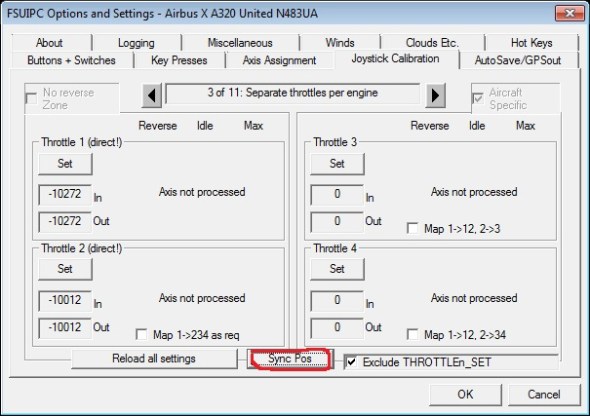Click Throttle 1 Out value field
This screenshot has width=590, height=416.
pos(65,221)
